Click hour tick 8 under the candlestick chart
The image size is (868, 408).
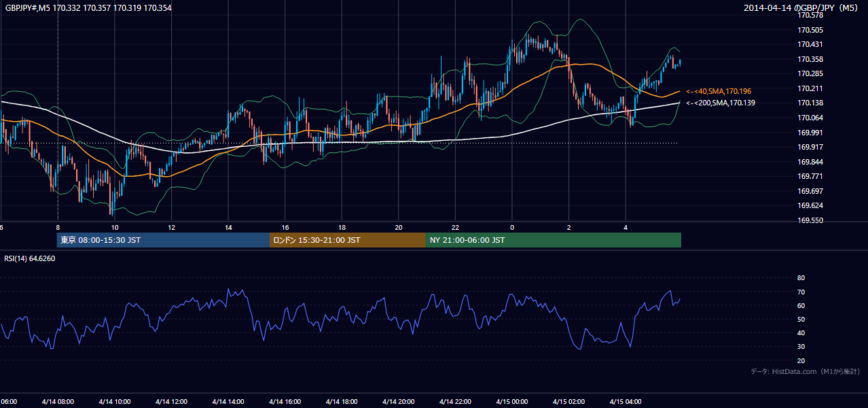tap(58, 228)
